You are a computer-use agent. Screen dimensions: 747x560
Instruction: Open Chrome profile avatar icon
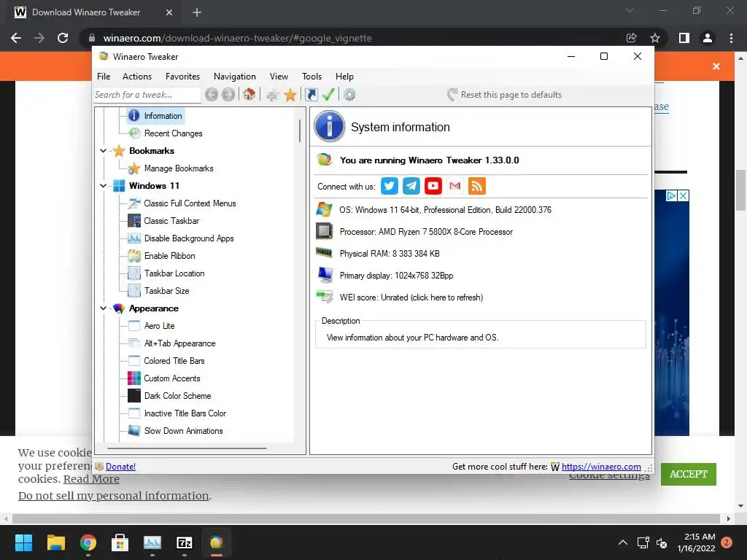click(x=708, y=38)
